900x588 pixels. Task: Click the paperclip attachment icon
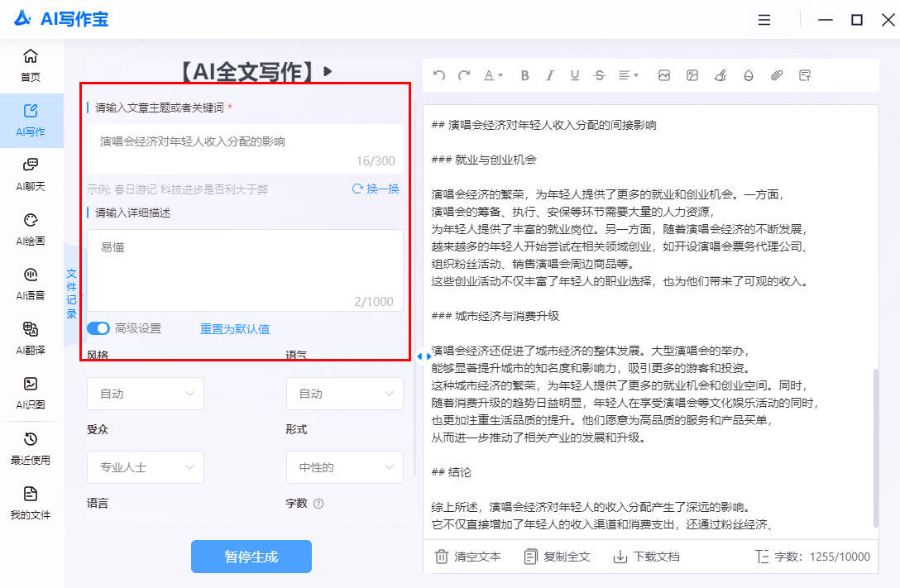tap(776, 75)
